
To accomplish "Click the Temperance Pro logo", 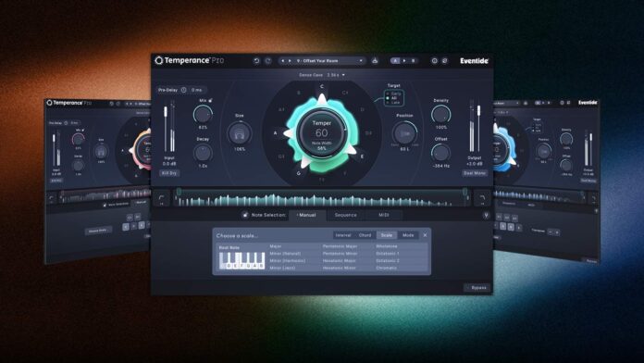I will 190,60.
